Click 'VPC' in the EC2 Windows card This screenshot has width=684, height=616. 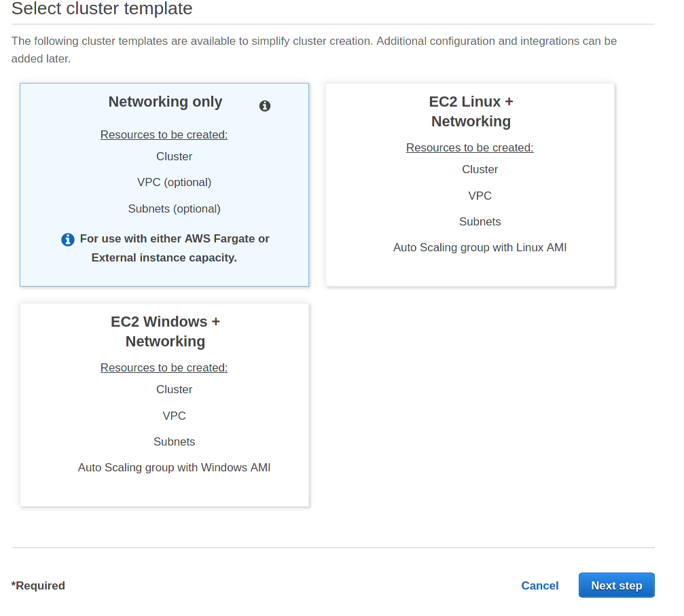pyautogui.click(x=174, y=416)
